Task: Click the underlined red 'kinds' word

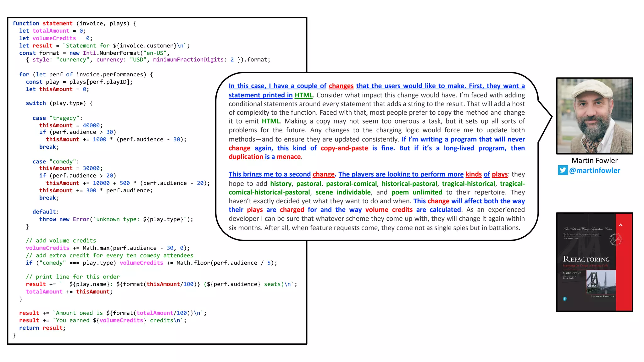Action: tap(474, 174)
